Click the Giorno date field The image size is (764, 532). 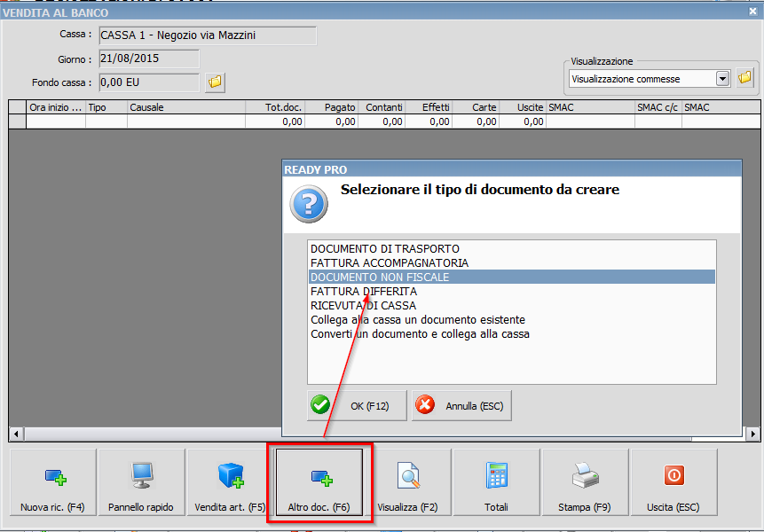tap(149, 59)
